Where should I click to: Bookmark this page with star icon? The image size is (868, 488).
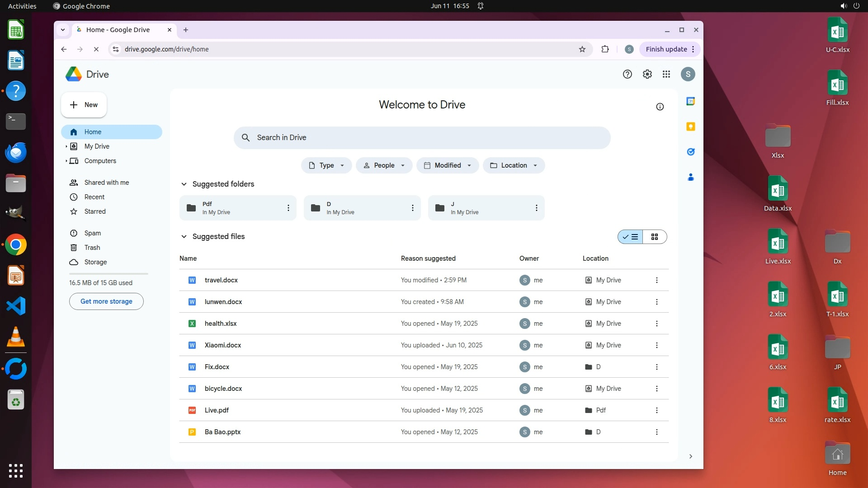coord(582,49)
